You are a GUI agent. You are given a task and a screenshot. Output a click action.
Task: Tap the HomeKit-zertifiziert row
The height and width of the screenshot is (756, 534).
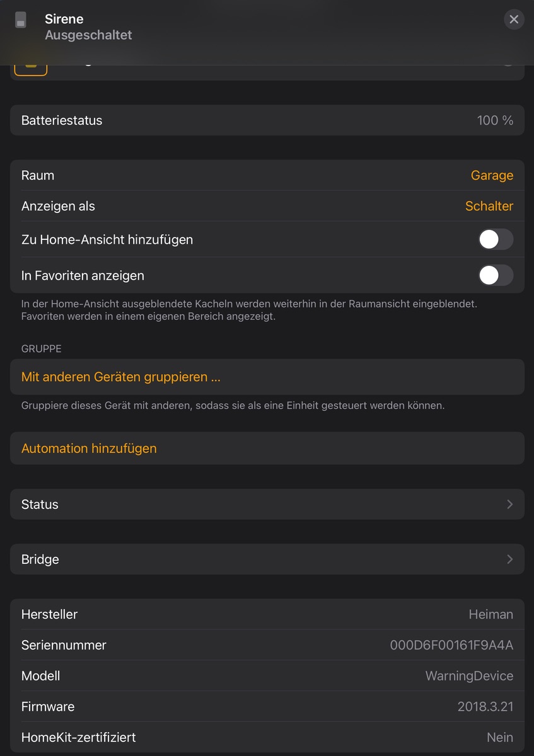pyautogui.click(x=267, y=737)
